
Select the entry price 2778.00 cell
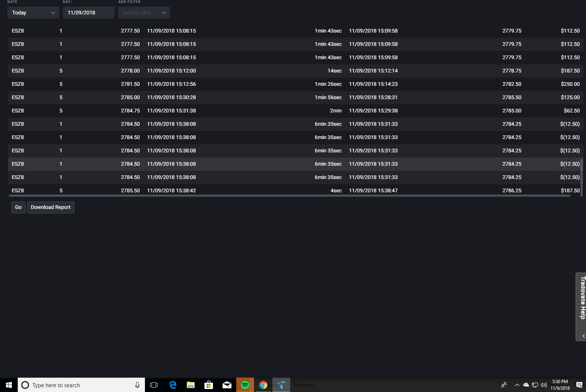point(130,71)
